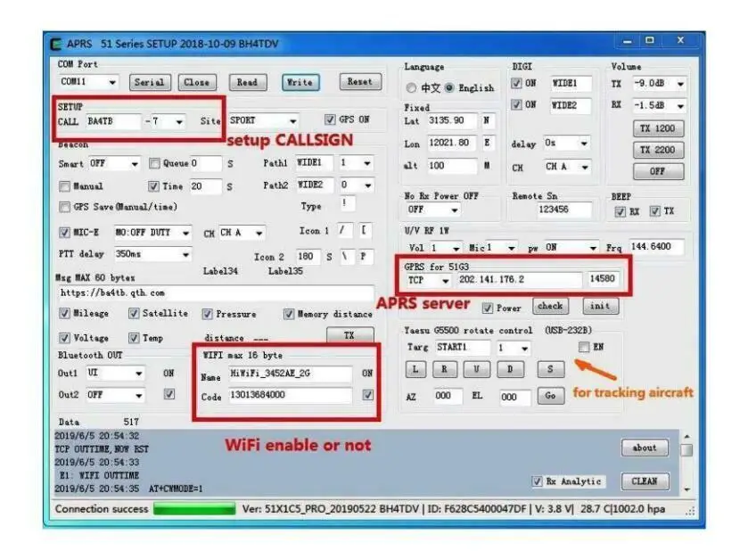Click the TX 1200 tone button
The width and height of the screenshot is (756, 551).
tap(658, 128)
